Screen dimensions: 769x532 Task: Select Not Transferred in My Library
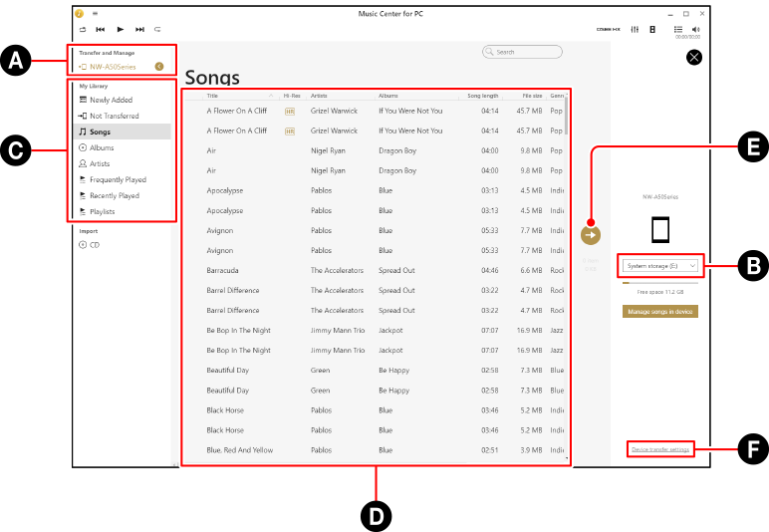(x=114, y=116)
